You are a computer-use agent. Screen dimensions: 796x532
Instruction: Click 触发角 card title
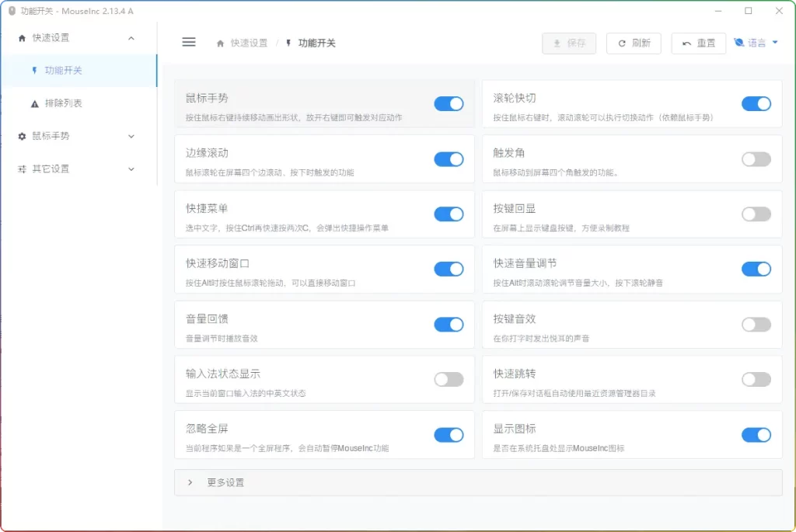point(508,153)
